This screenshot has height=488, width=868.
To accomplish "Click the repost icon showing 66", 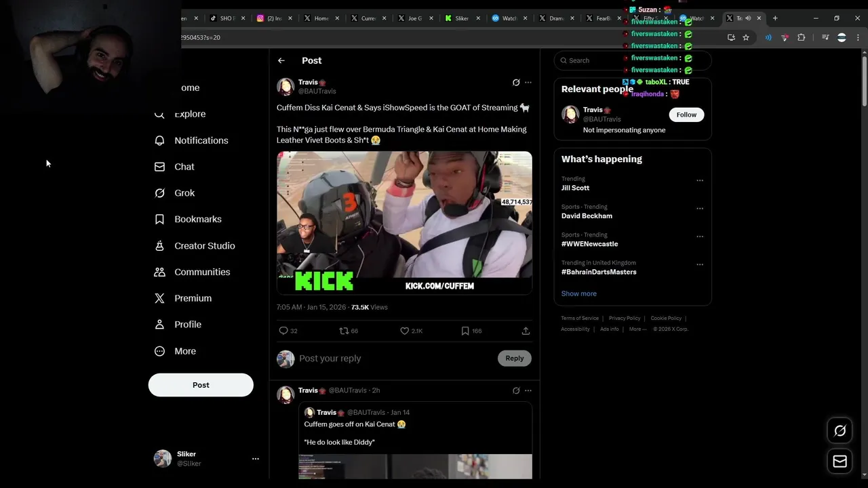I will 344,331.
